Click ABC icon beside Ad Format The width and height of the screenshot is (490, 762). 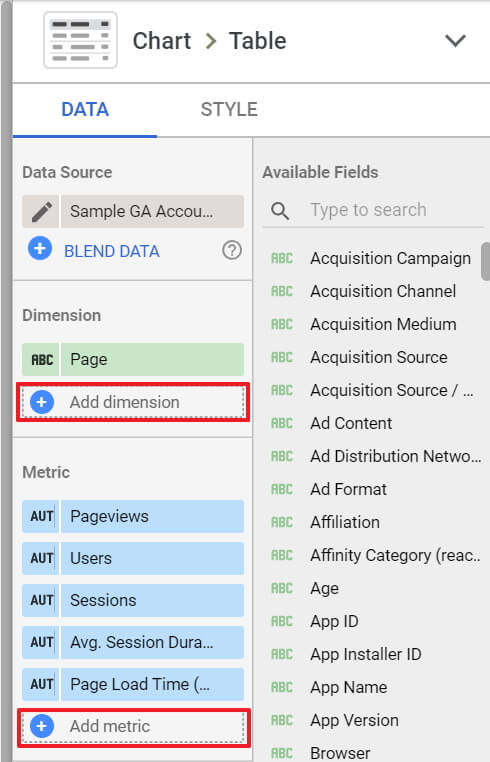(282, 489)
